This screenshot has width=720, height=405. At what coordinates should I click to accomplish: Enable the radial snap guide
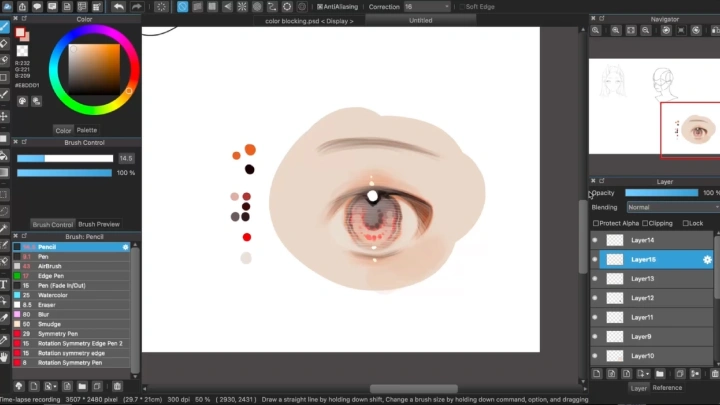click(x=242, y=6)
